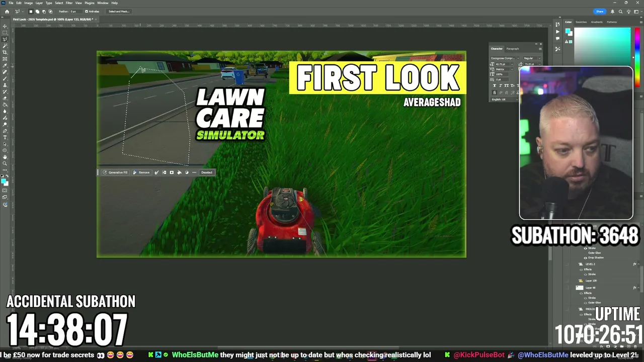Select the Clone Stamp tool
This screenshot has width=644, height=362.
[x=5, y=85]
